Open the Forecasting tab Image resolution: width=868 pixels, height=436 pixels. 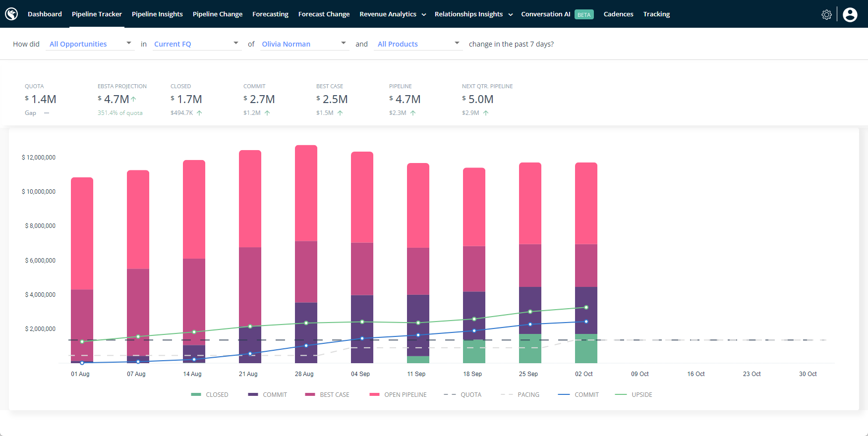pyautogui.click(x=270, y=14)
